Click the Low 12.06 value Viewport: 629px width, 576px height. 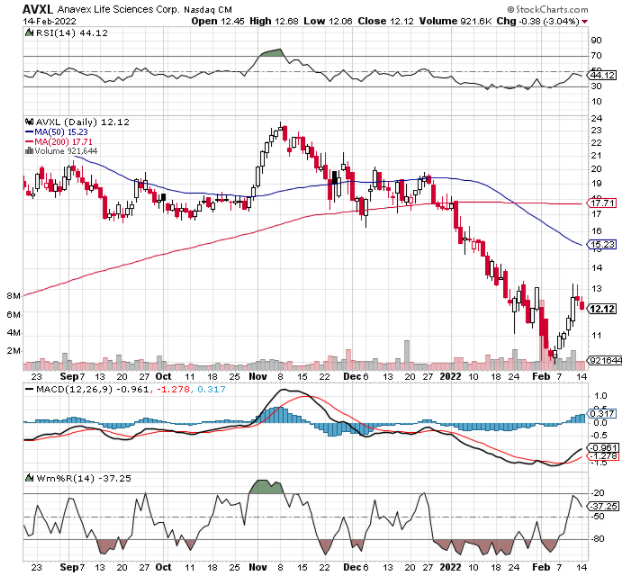pyautogui.click(x=328, y=21)
